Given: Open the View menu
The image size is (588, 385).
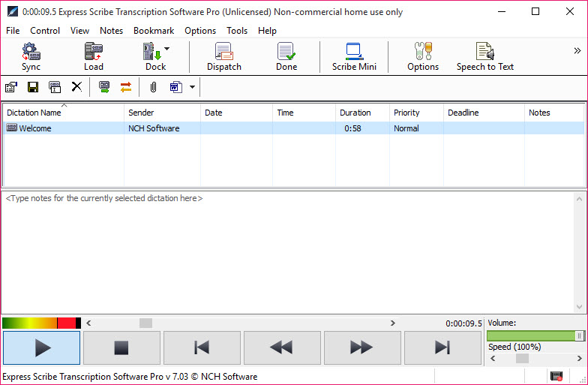Looking at the screenshot, I should pos(79,31).
